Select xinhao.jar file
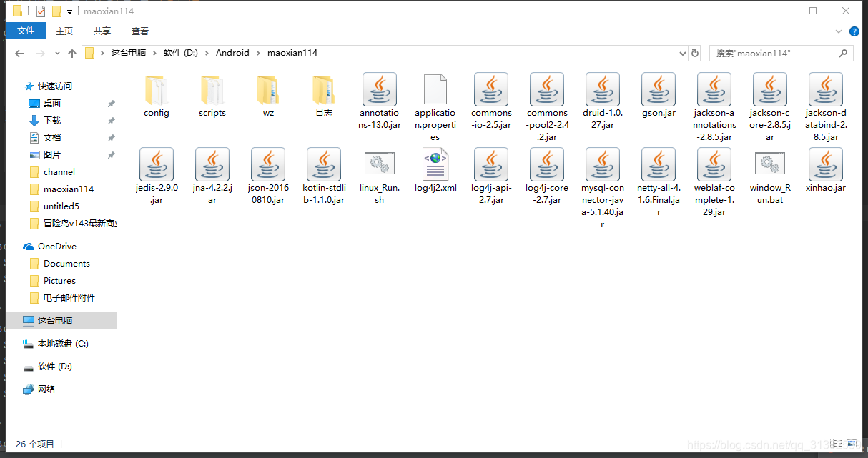The width and height of the screenshot is (868, 458). click(x=826, y=171)
